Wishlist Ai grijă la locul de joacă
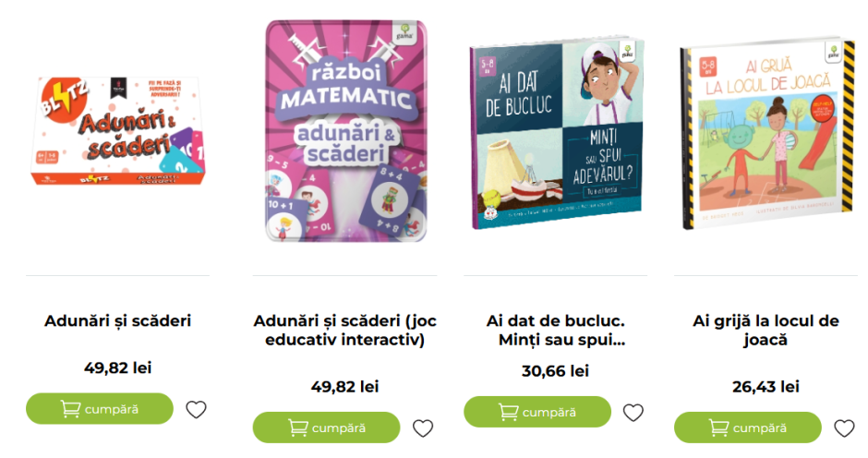The image size is (868, 458). (844, 428)
